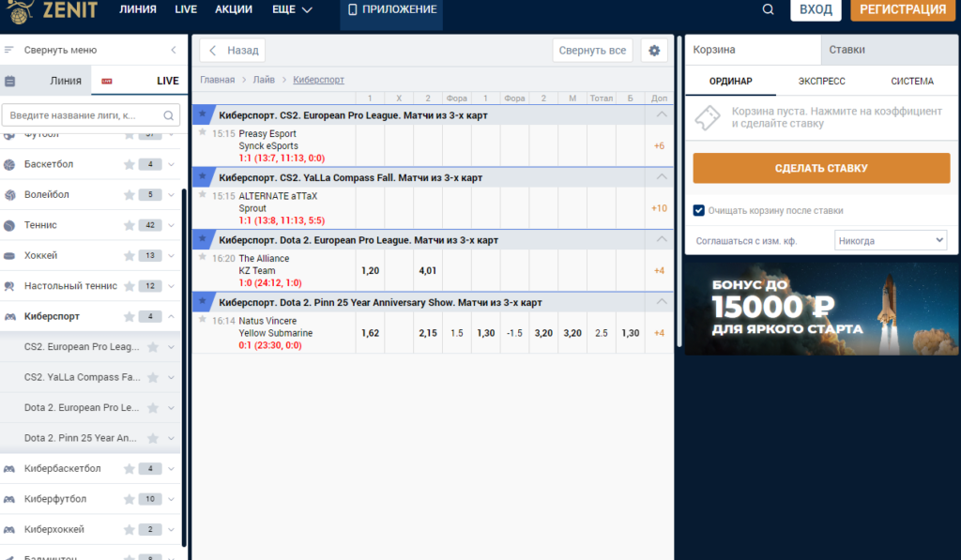Favorite the Баскетбол sport star
This screenshot has height=560, width=961.
click(x=129, y=164)
